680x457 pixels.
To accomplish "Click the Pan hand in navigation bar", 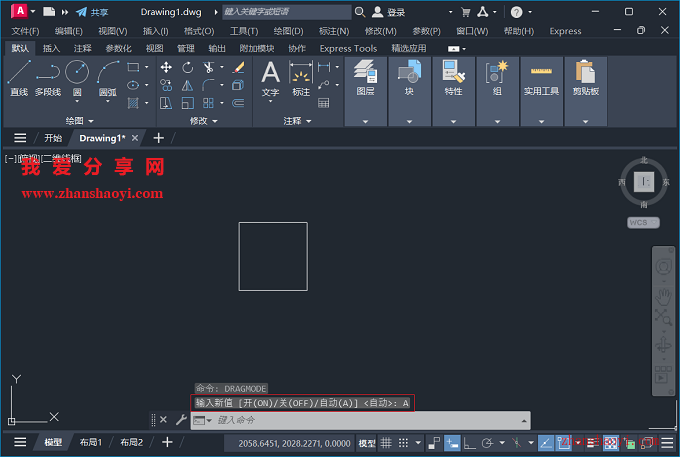I will click(663, 297).
